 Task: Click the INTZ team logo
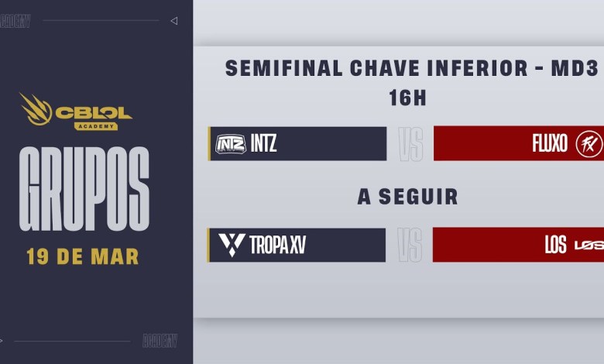[230, 144]
